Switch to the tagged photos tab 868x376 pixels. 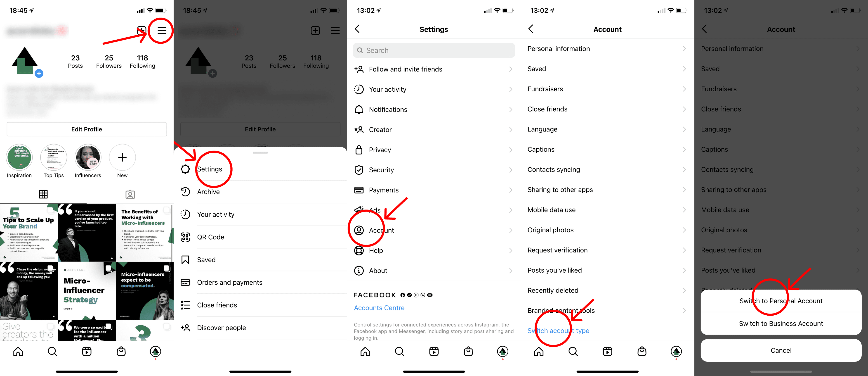point(130,194)
